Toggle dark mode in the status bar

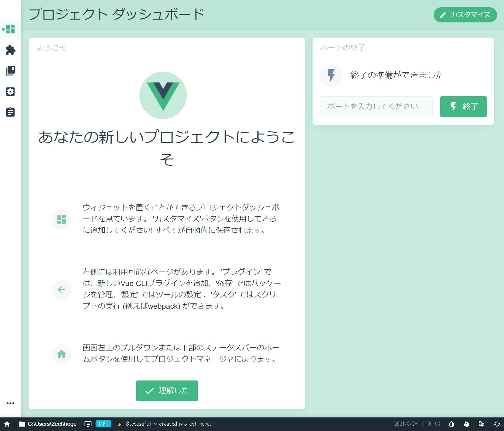tap(452, 424)
